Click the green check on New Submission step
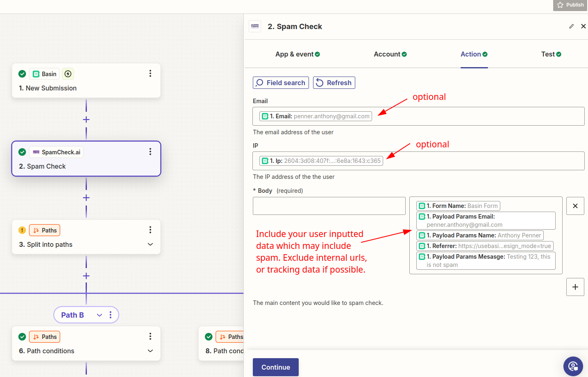 [x=22, y=74]
